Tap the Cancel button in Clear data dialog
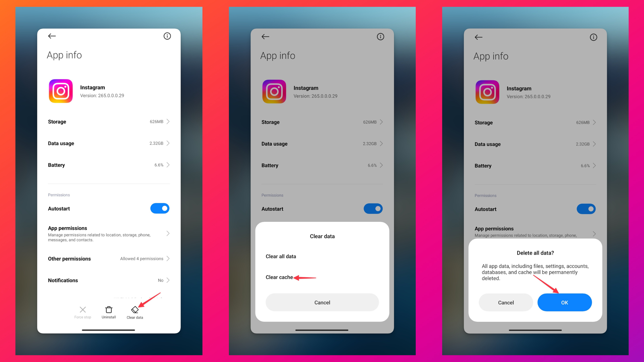This screenshot has height=362, width=644. click(x=321, y=302)
